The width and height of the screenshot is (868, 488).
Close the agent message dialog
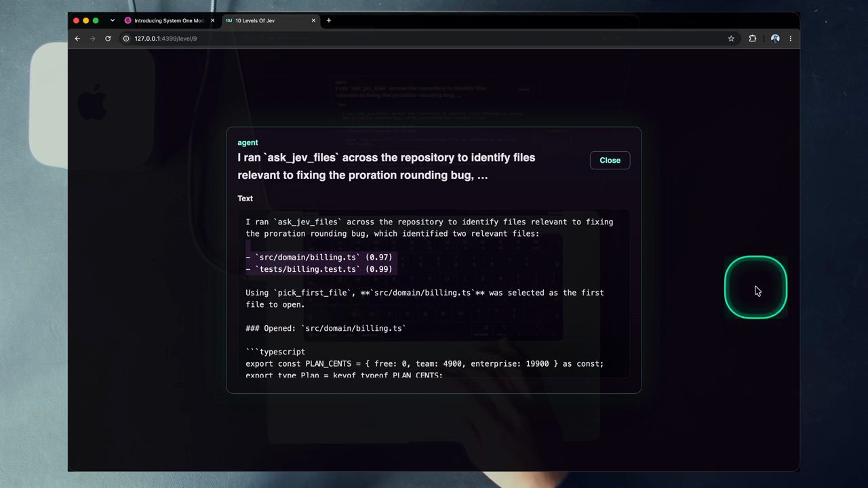point(610,160)
